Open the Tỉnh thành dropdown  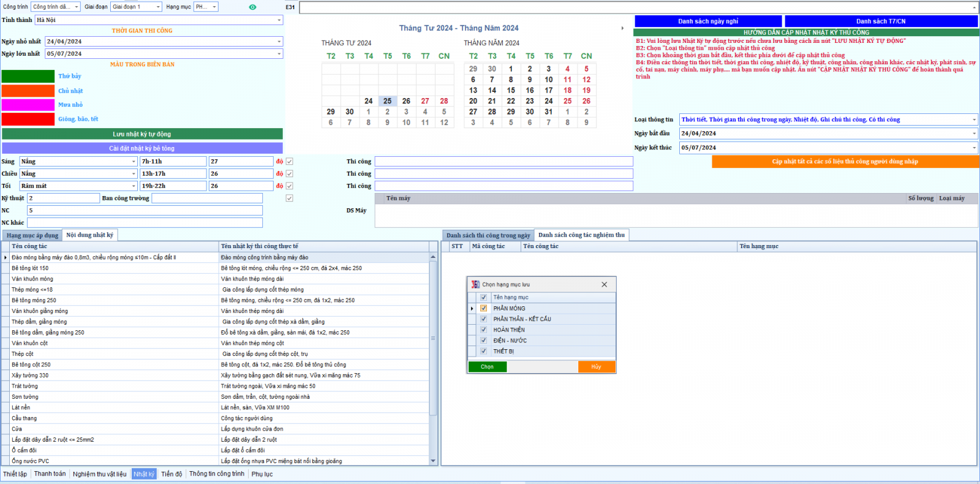click(279, 20)
